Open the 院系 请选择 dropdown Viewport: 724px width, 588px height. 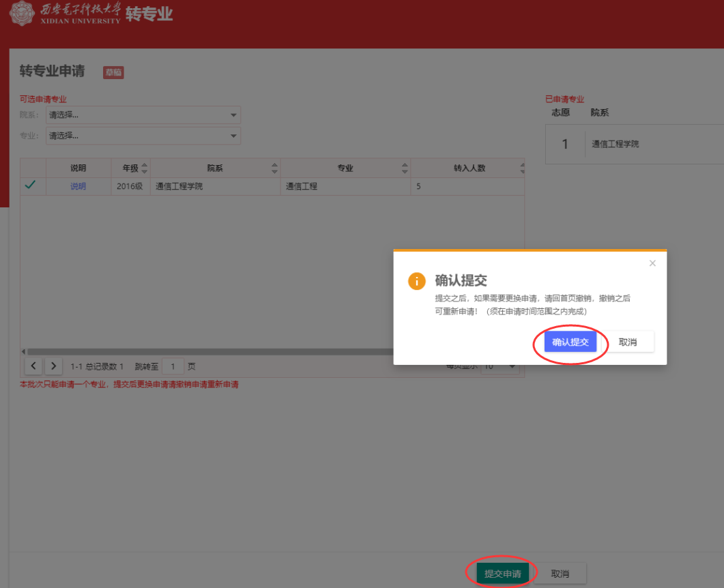[x=143, y=115]
